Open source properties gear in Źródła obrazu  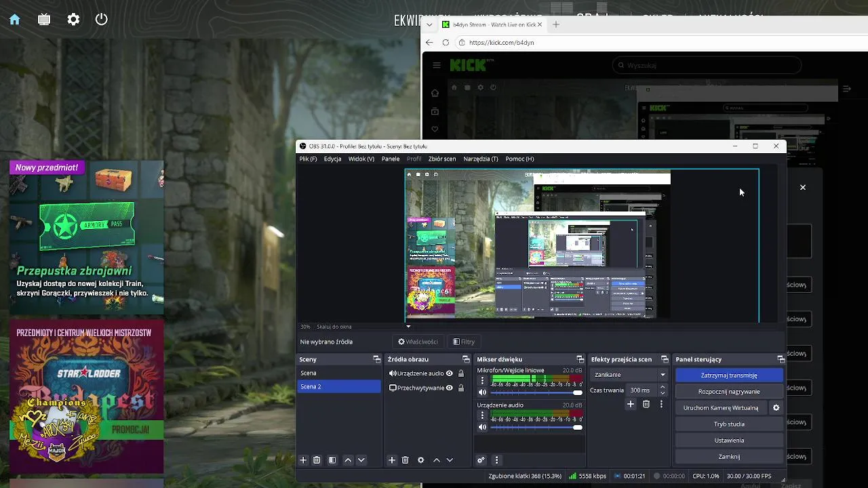(x=421, y=460)
